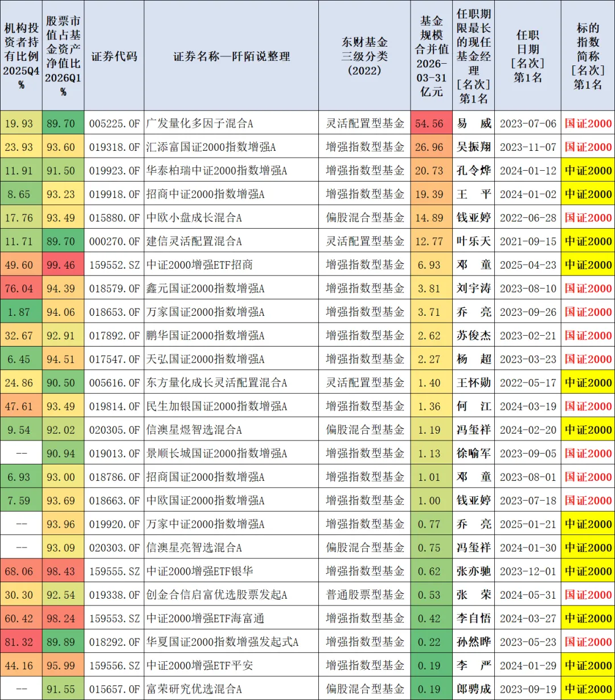Click code 015880.OF
This screenshot has height=700, width=615.
click(114, 218)
